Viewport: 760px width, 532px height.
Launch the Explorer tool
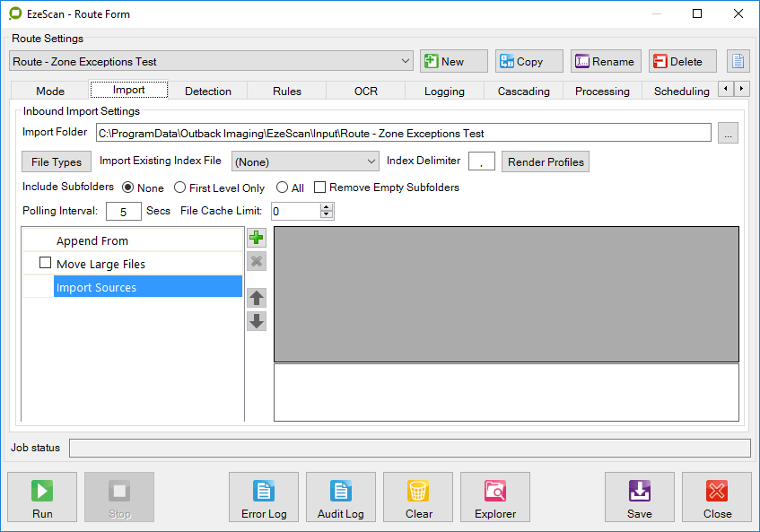pos(495,497)
